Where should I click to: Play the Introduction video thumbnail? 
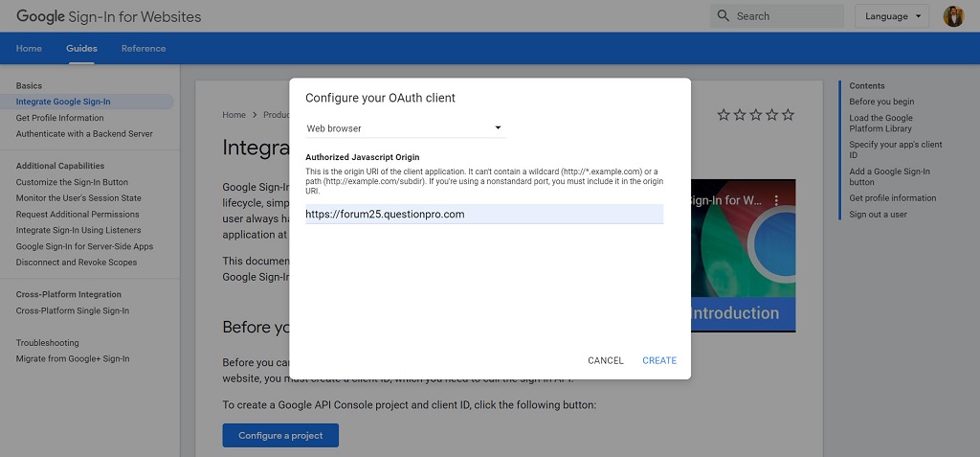(743, 255)
